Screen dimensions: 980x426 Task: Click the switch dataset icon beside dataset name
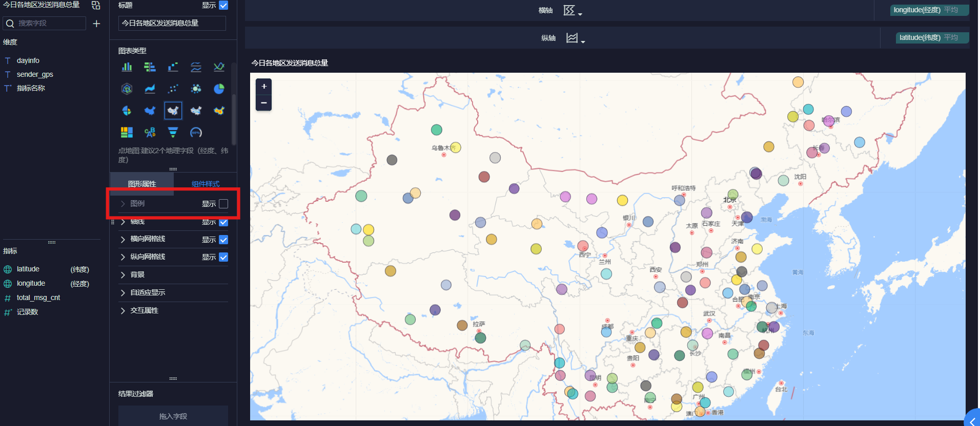click(x=96, y=5)
